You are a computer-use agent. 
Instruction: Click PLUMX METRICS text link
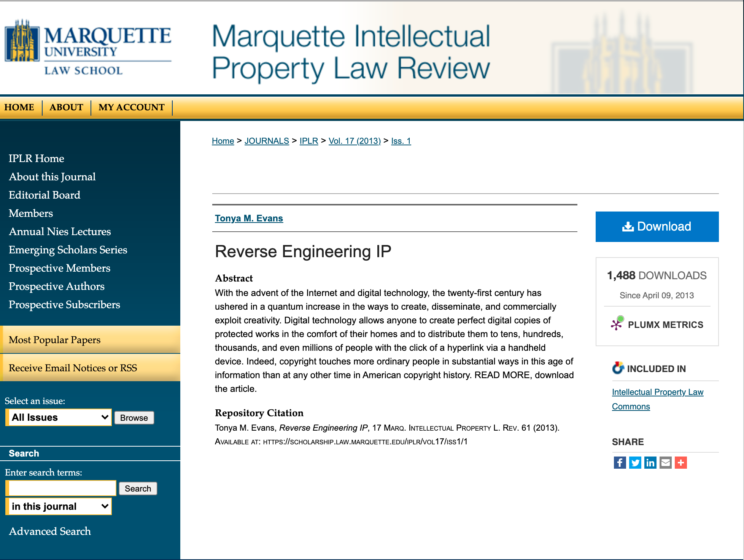665,325
